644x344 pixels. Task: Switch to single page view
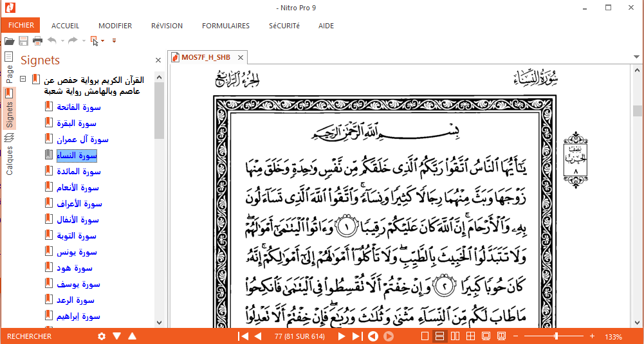[x=425, y=337]
